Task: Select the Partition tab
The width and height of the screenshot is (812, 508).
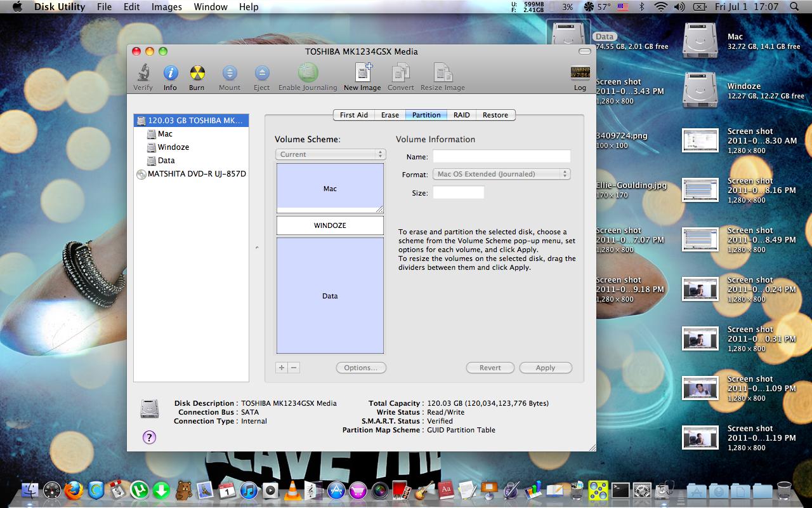Action: pos(426,115)
